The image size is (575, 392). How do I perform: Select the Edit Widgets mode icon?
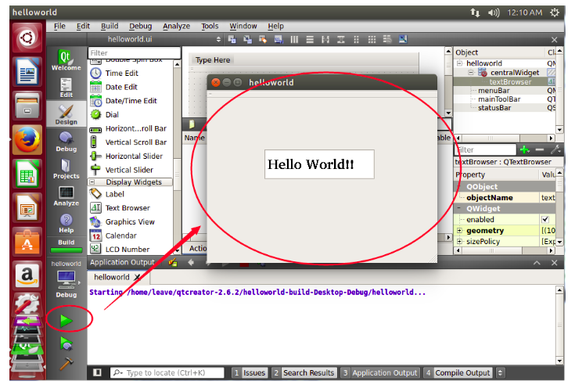point(232,39)
